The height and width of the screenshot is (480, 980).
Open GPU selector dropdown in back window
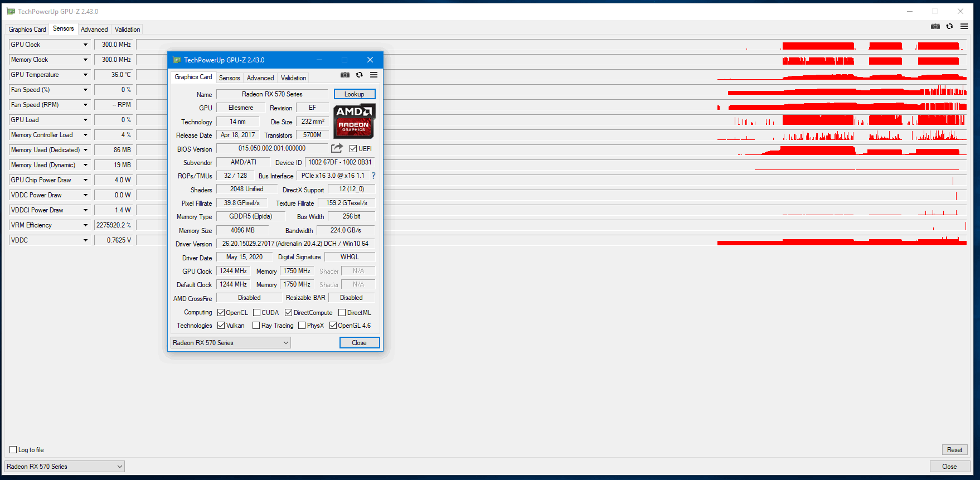coord(64,467)
